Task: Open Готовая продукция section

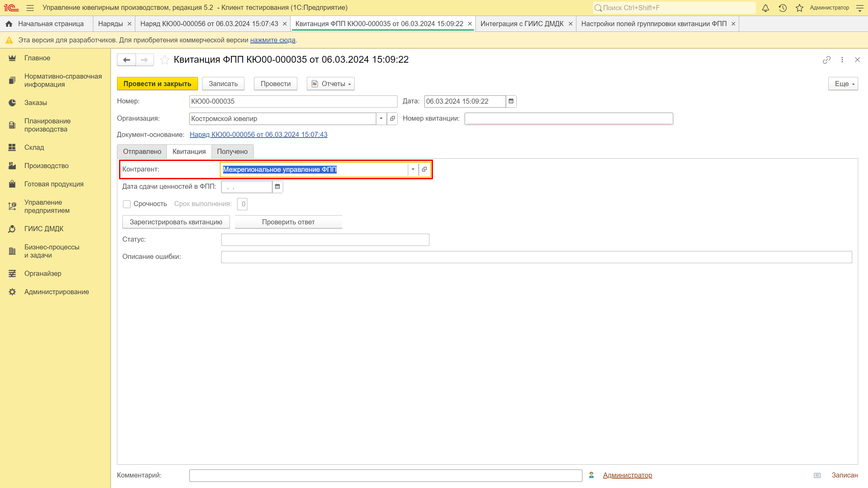Action: 54,184
